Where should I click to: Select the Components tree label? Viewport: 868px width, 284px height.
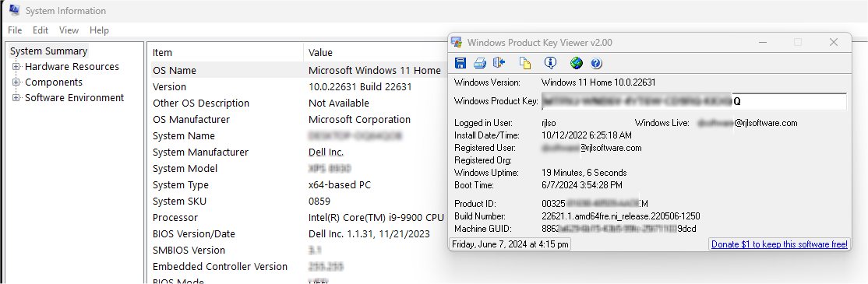(x=54, y=82)
